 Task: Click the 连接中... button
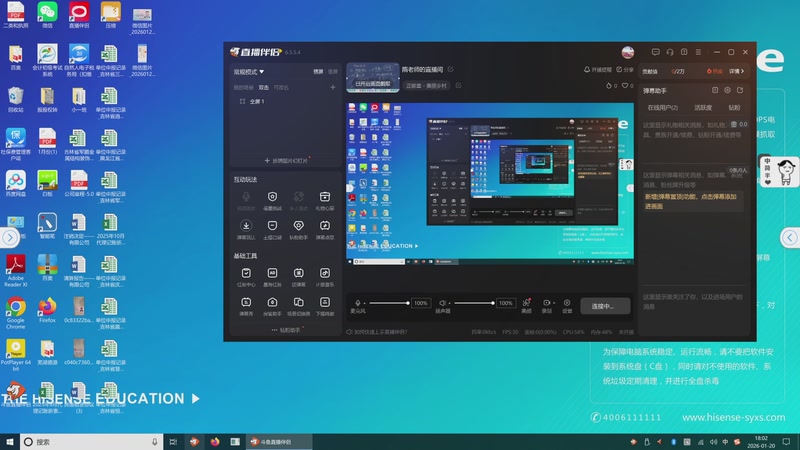coord(605,306)
